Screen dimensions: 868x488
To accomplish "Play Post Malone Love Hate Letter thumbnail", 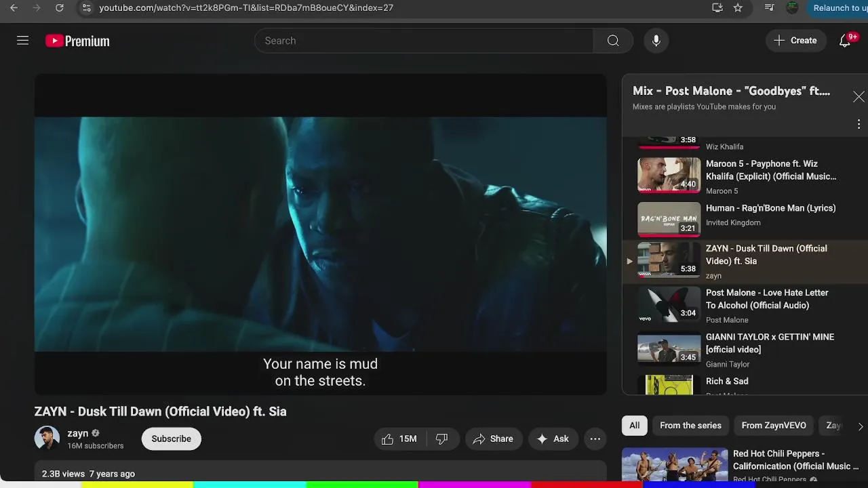I will 669,304.
